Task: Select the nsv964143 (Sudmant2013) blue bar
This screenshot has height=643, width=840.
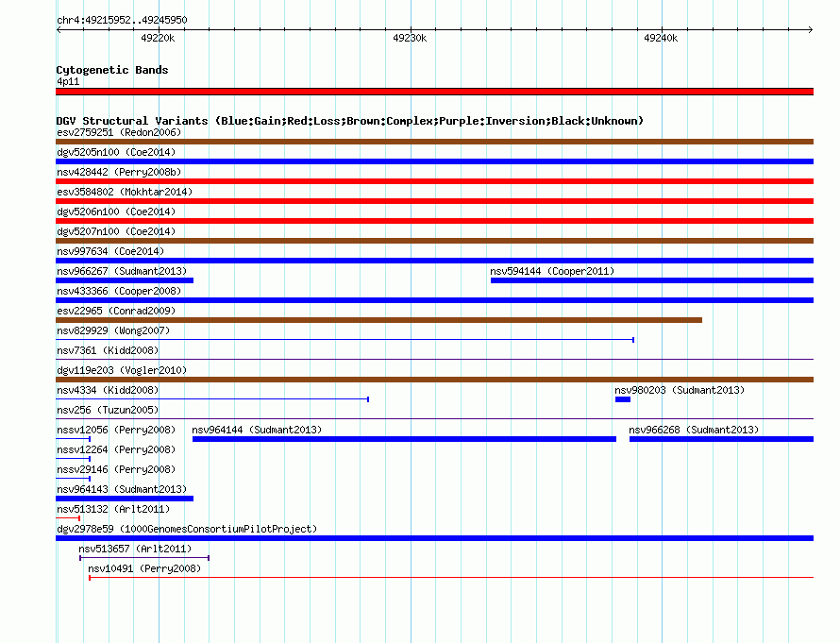Action: point(125,499)
